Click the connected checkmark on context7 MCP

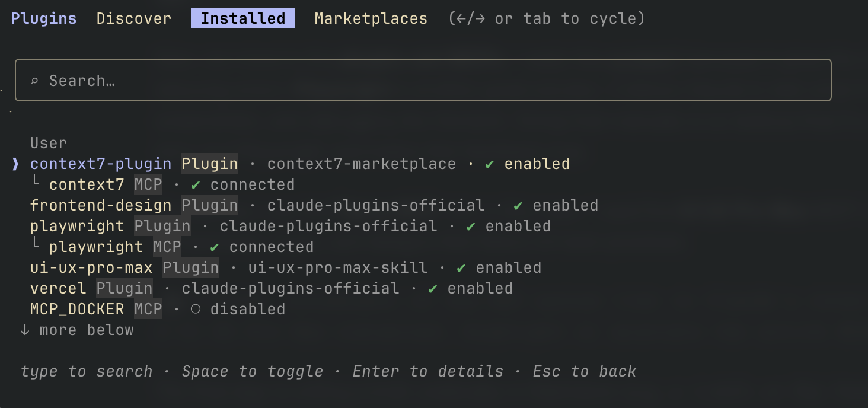196,185
